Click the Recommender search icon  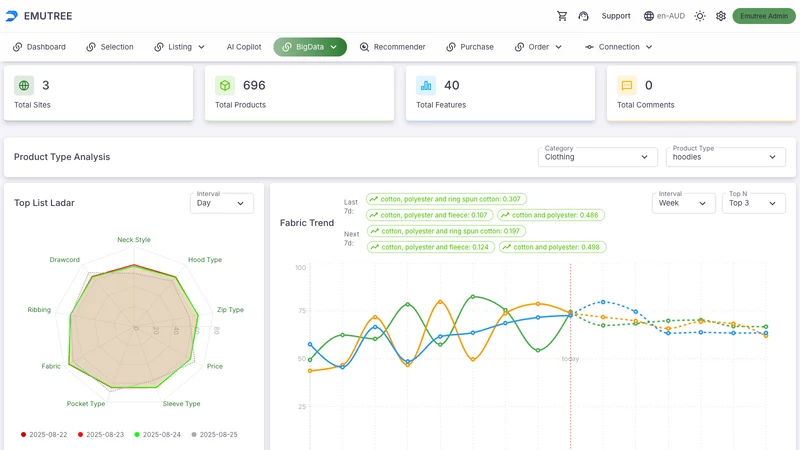(364, 47)
